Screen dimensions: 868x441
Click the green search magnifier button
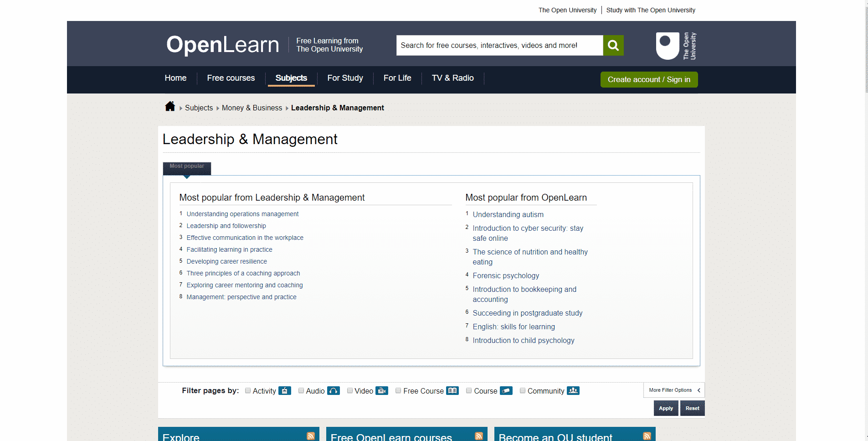point(613,45)
